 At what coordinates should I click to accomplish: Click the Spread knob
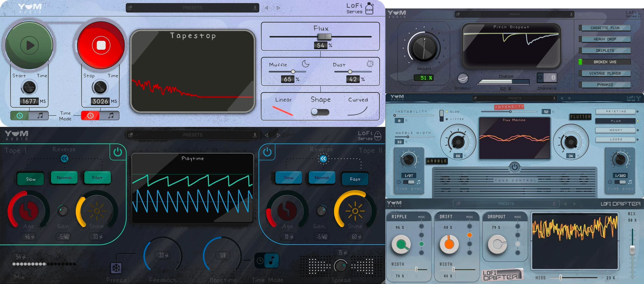[x=340, y=266]
